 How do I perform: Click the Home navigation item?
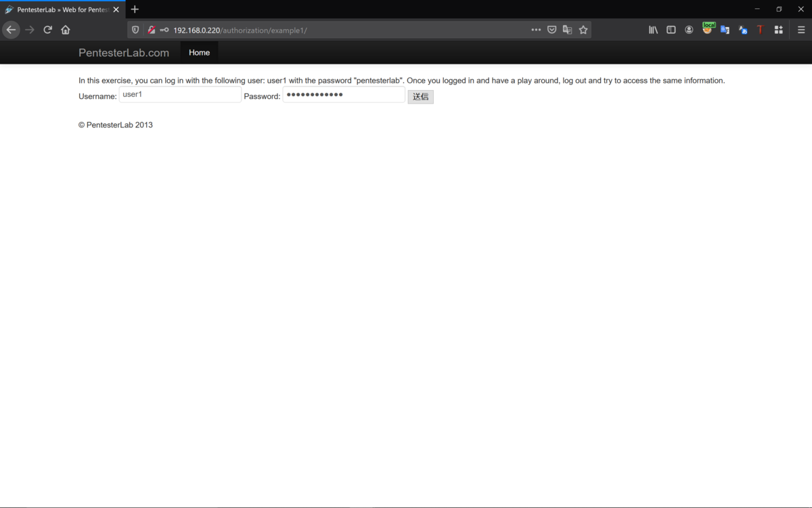coord(199,53)
